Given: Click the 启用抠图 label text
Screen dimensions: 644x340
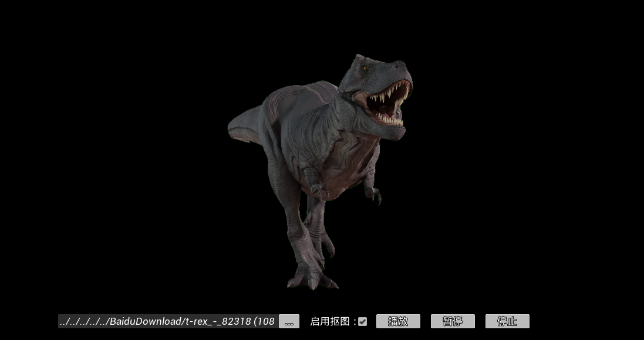Looking at the screenshot, I should (x=332, y=321).
